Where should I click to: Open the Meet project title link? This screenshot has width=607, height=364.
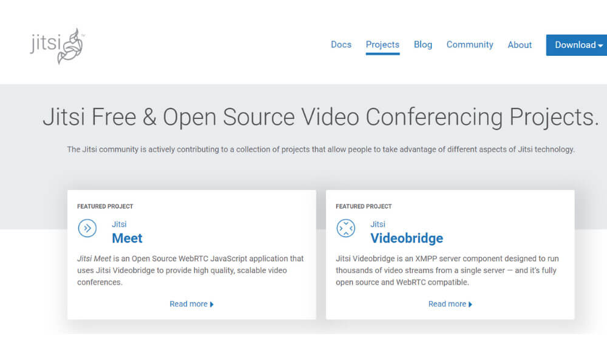[x=127, y=238]
